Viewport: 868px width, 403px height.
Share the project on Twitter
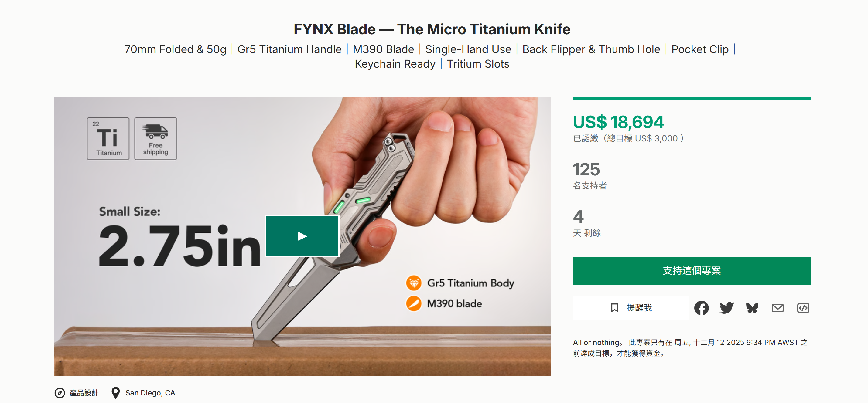726,308
